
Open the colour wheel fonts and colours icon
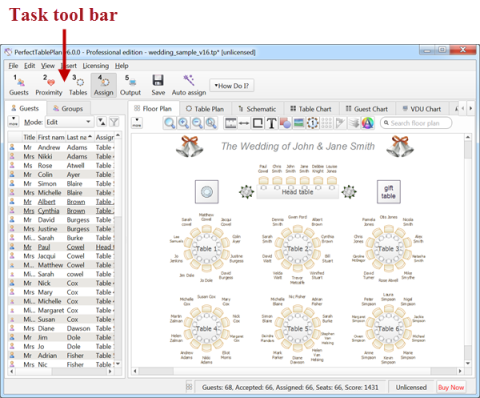(x=368, y=123)
